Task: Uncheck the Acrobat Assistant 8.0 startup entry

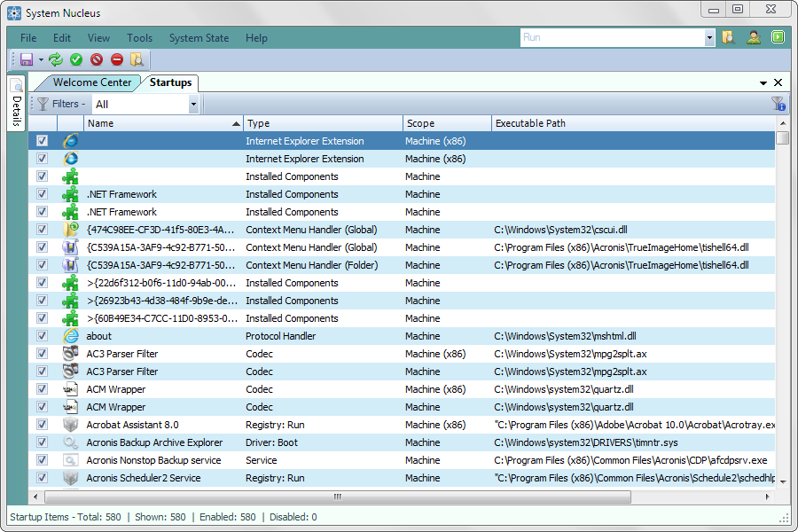Action: click(x=42, y=424)
